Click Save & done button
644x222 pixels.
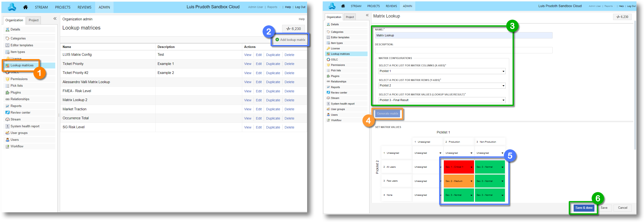(x=584, y=208)
